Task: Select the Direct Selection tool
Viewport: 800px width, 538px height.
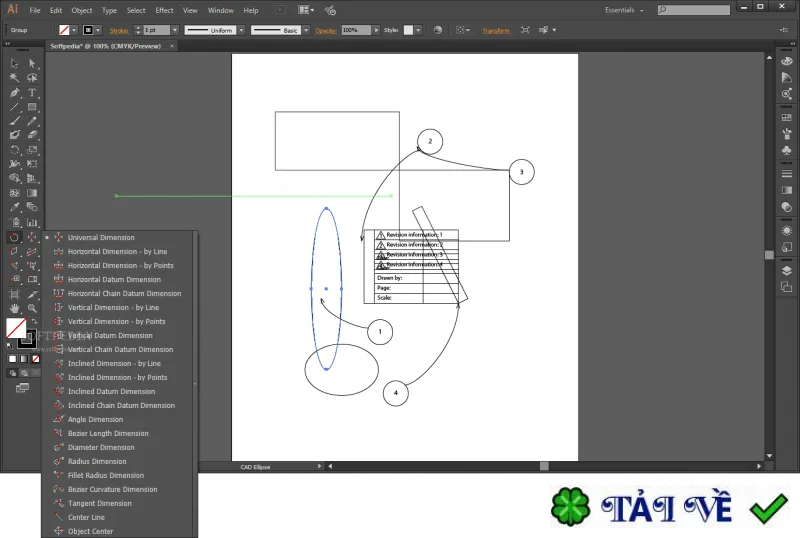Action: tap(32, 63)
